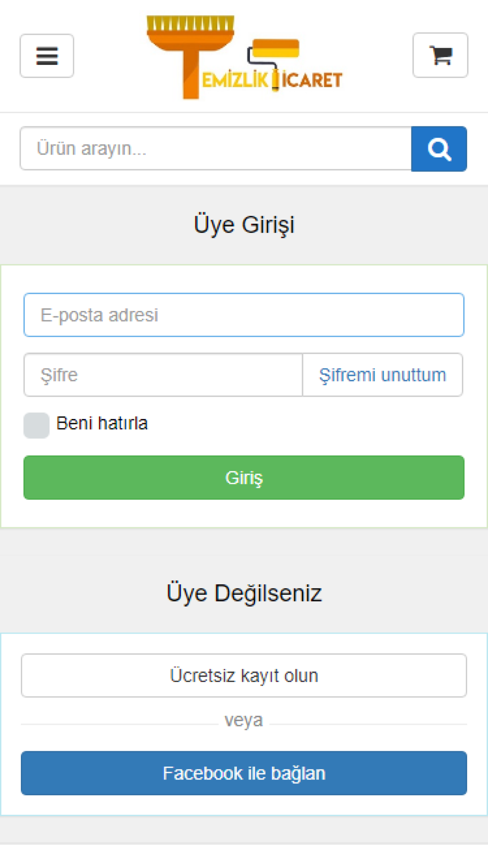
Task: Click the Üye Değilseniz heading
Action: pos(244,593)
